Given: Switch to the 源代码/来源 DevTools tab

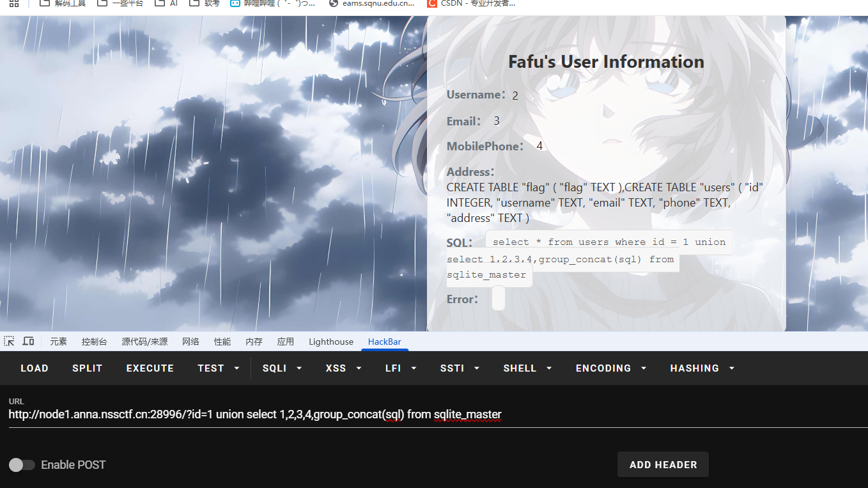Looking at the screenshot, I should 144,342.
